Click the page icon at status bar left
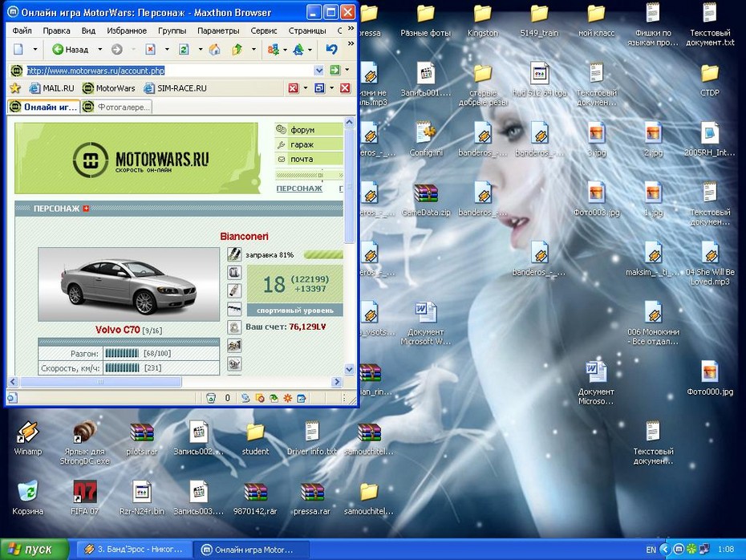The image size is (746, 560). click(12, 398)
